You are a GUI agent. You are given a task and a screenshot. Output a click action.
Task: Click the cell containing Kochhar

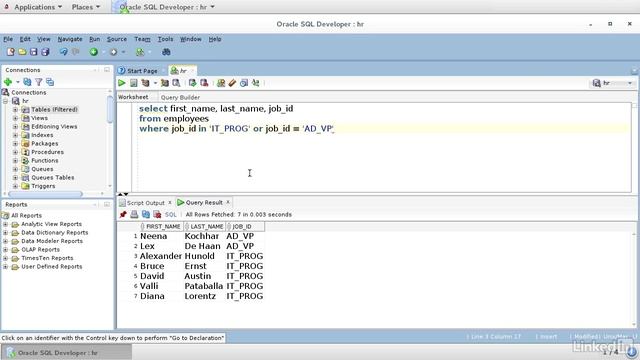point(204,236)
